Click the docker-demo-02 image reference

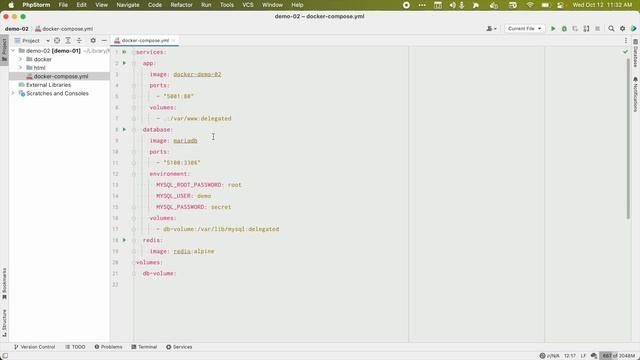(197, 74)
